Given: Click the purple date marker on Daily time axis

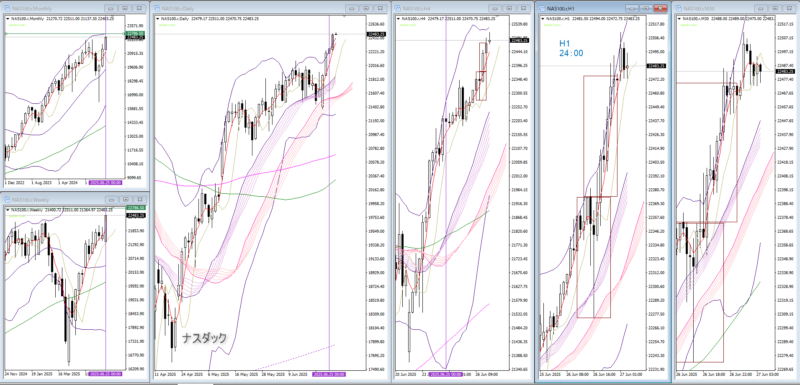Looking at the screenshot, I should pos(329,374).
